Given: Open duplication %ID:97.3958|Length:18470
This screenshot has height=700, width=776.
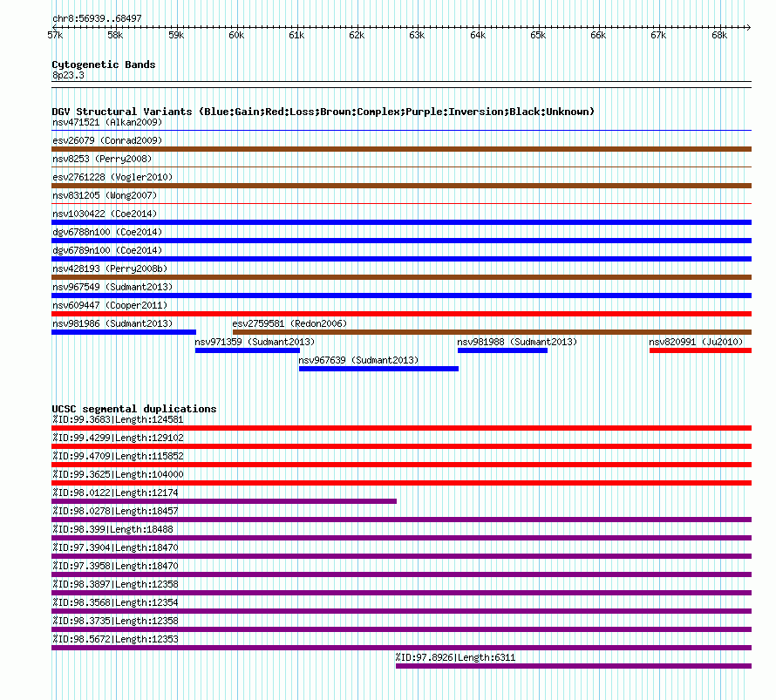Looking at the screenshot, I should pyautogui.click(x=115, y=566).
